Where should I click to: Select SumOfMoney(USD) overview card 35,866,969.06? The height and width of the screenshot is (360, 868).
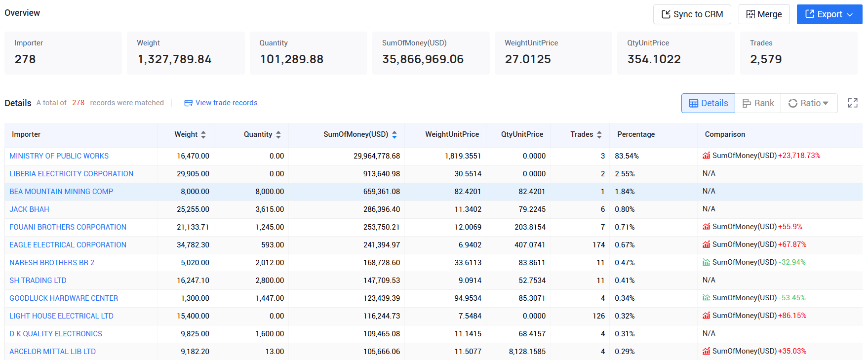pyautogui.click(x=431, y=53)
